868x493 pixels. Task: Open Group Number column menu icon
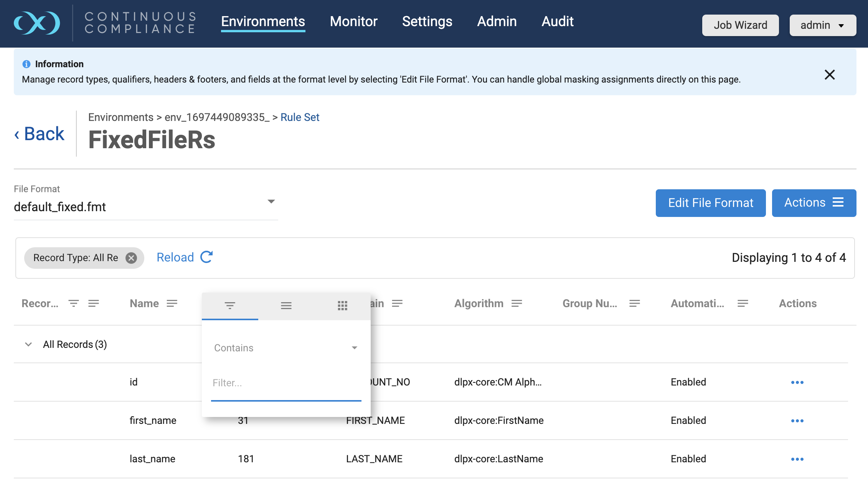point(634,303)
